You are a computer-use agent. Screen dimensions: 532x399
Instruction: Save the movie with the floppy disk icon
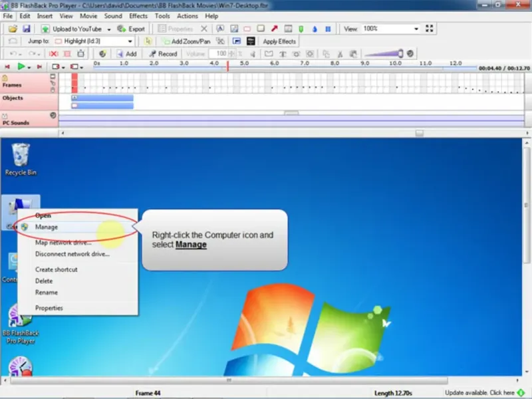(26, 29)
